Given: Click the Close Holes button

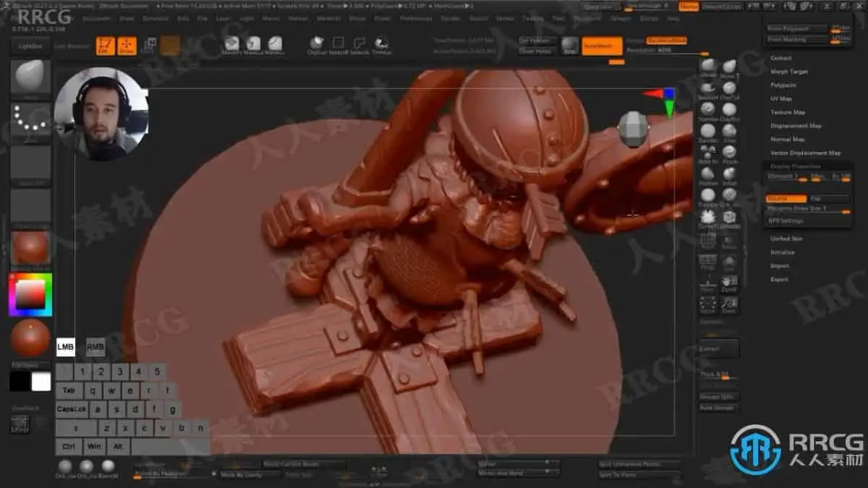Looking at the screenshot, I should pyautogui.click(x=537, y=51).
